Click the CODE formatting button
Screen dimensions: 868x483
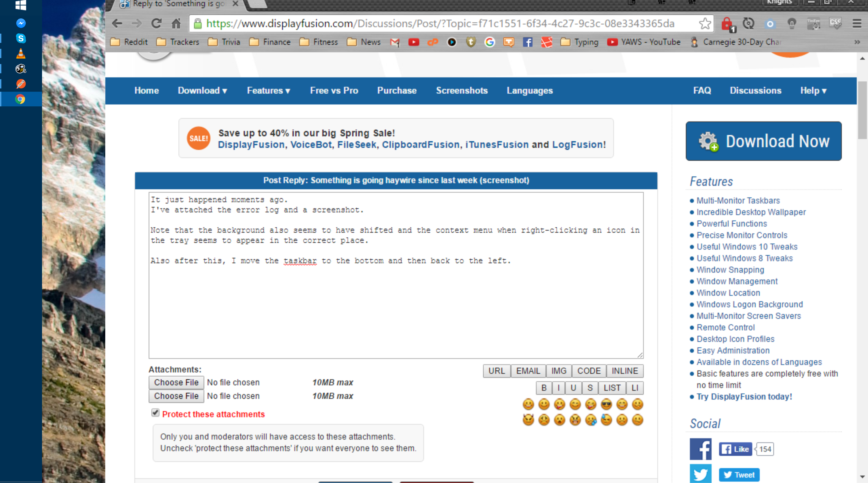pyautogui.click(x=589, y=371)
